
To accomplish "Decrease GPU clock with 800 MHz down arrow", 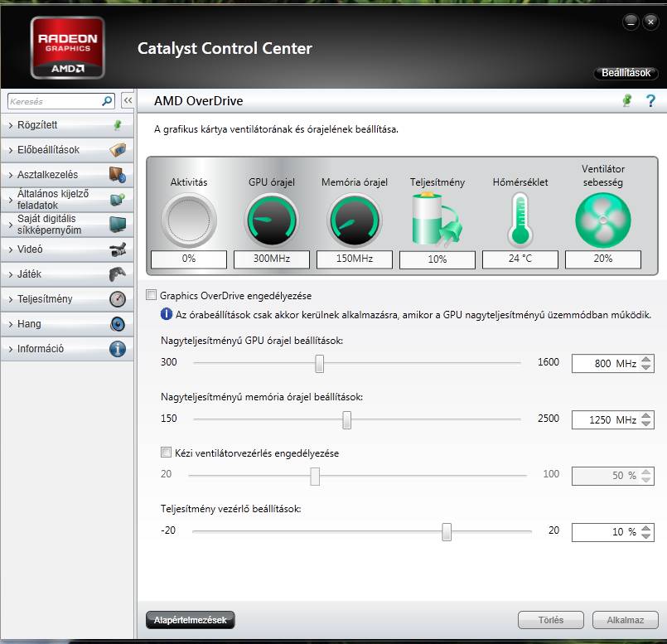I will point(646,367).
